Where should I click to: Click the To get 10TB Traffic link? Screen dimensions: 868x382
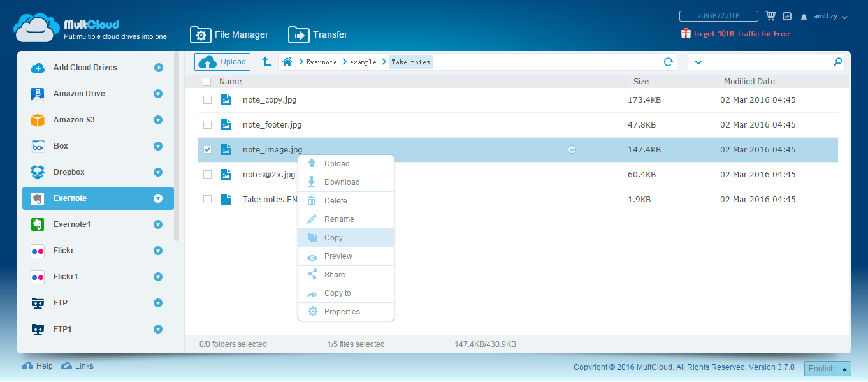click(x=741, y=34)
